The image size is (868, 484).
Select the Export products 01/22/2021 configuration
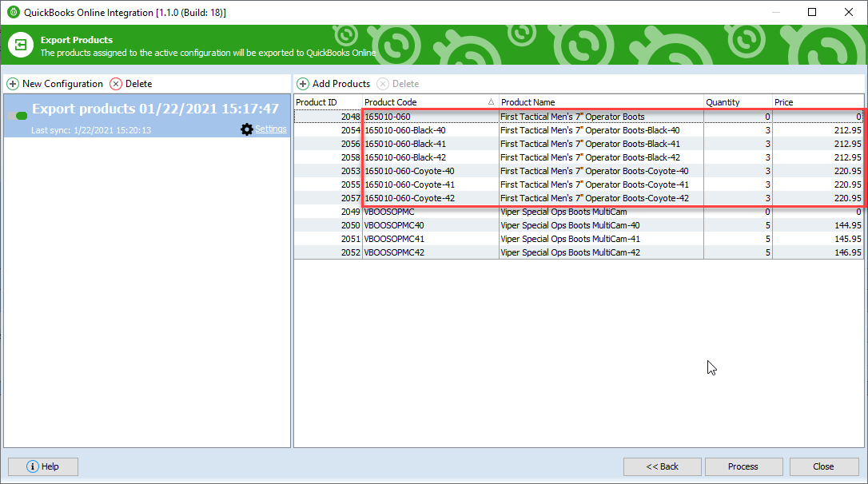pos(147,116)
